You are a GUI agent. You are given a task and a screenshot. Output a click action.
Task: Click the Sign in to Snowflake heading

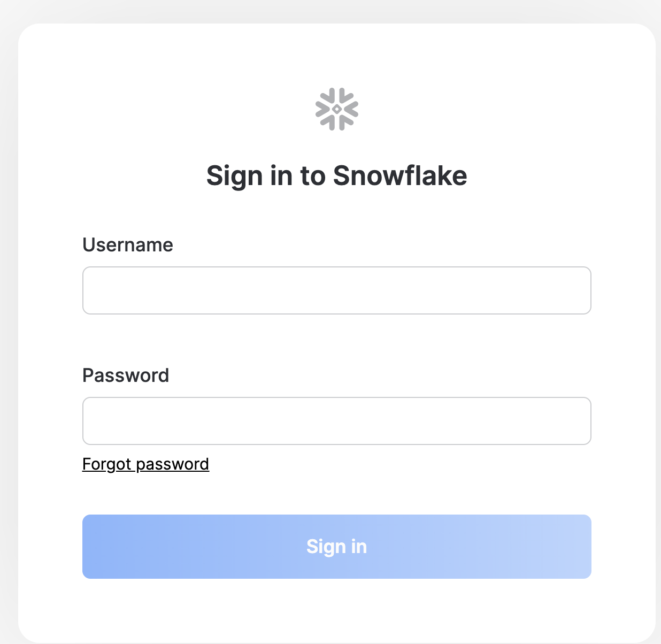(337, 175)
